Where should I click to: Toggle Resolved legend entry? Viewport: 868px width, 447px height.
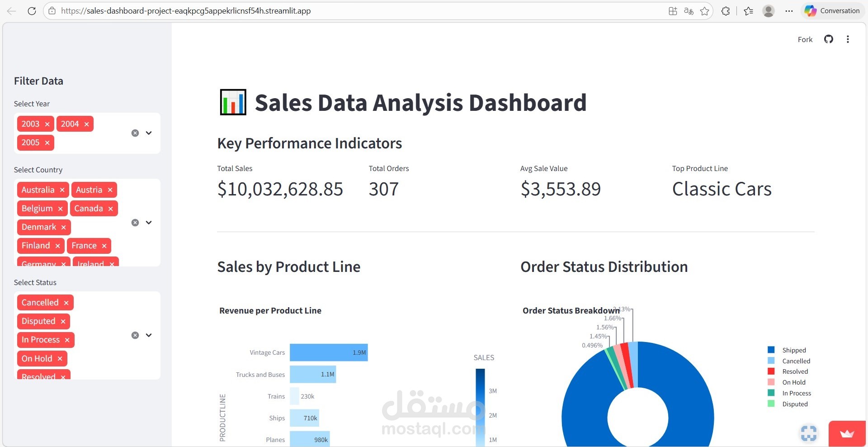tap(788, 371)
